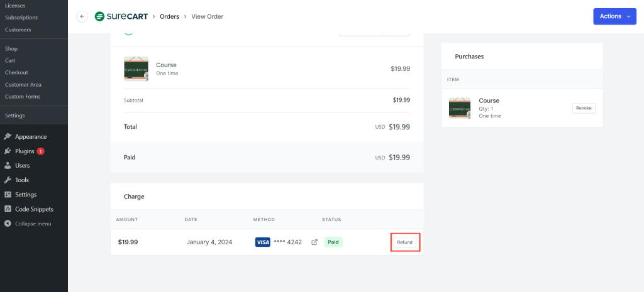Click the Code Snippets icon
This screenshot has height=292, width=644.
[x=8, y=209]
